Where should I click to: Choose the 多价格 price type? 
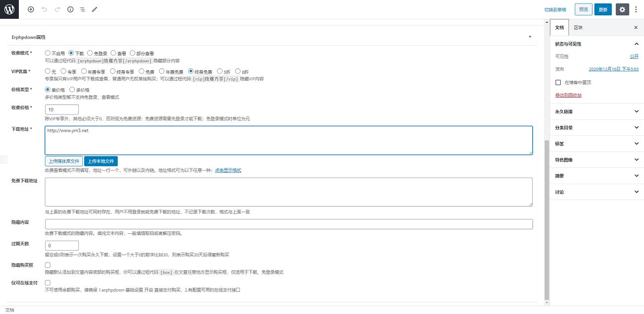click(72, 90)
